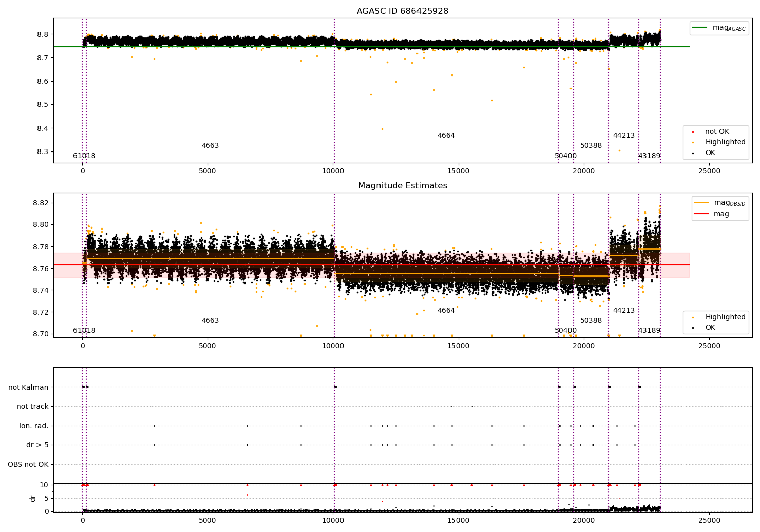Click obsid label 61018 in the top plot
The height and width of the screenshot is (532, 760).
coord(84,156)
